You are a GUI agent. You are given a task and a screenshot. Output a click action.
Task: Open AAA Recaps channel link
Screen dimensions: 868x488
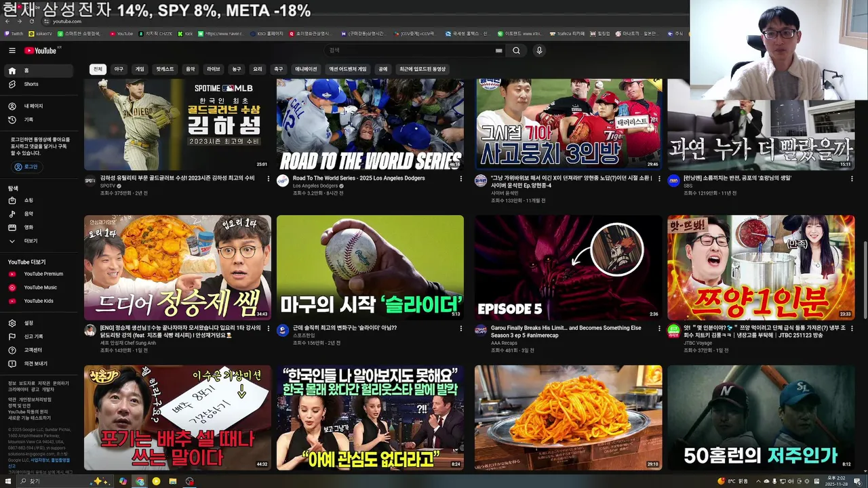(x=505, y=343)
